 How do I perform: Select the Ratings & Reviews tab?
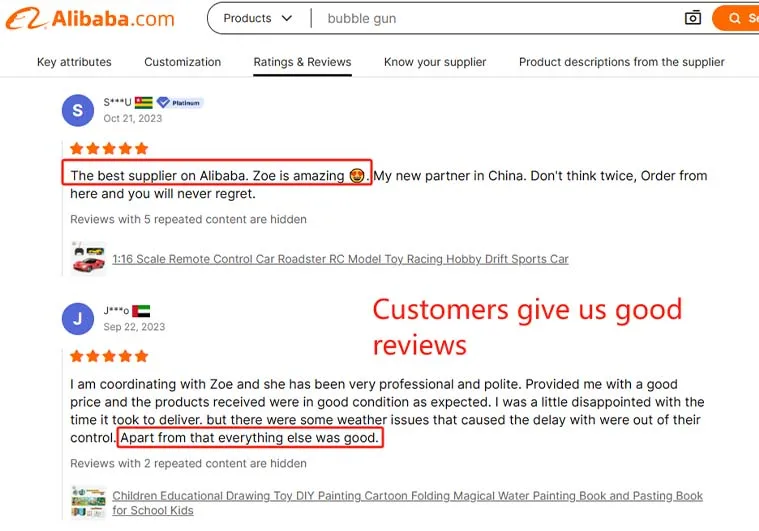tap(303, 62)
